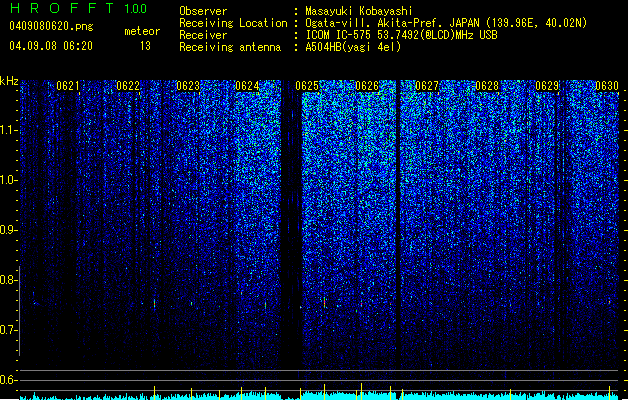Select the meteor count value 13
This screenshot has width=629, height=400.
(145, 46)
